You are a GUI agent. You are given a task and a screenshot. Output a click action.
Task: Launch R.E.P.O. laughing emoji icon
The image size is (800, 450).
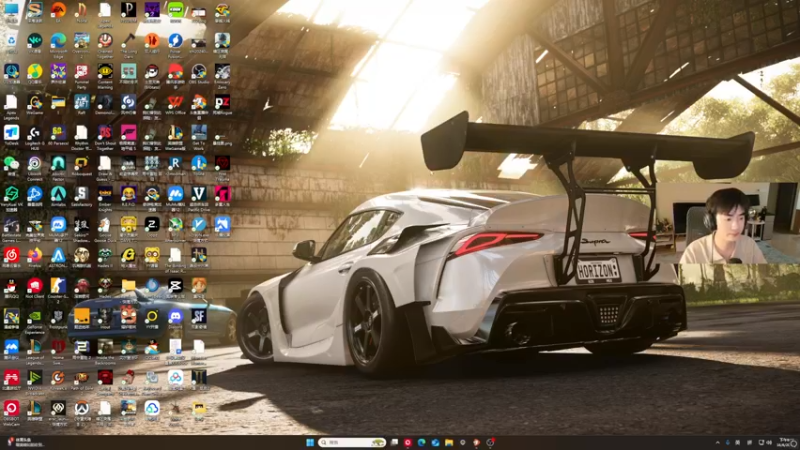(129, 194)
